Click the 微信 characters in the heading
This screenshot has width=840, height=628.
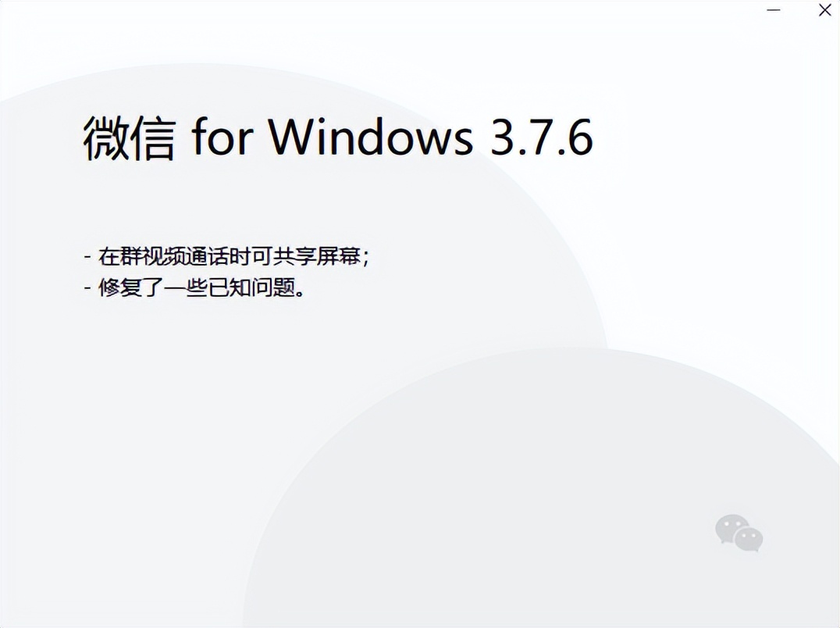coord(129,138)
